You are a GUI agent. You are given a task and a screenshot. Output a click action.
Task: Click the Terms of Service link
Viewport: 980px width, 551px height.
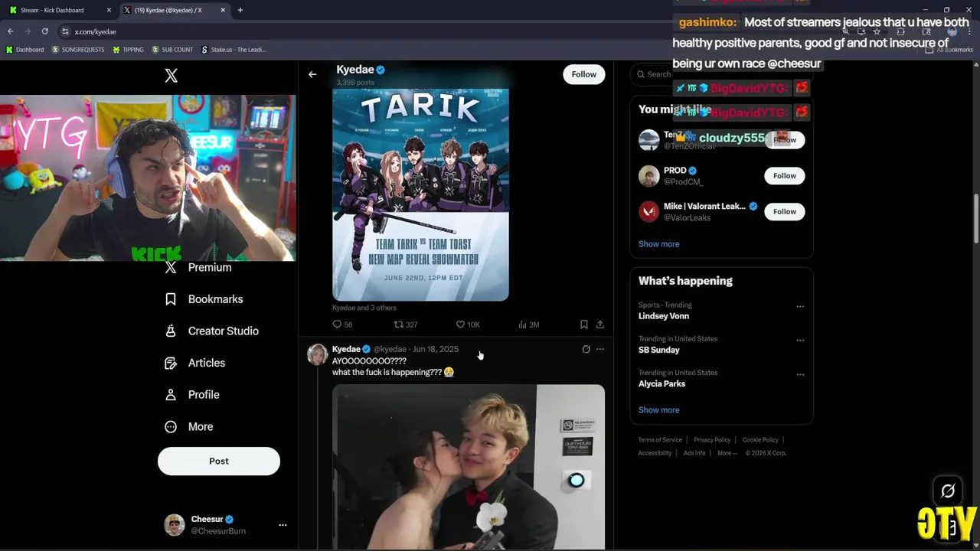660,440
